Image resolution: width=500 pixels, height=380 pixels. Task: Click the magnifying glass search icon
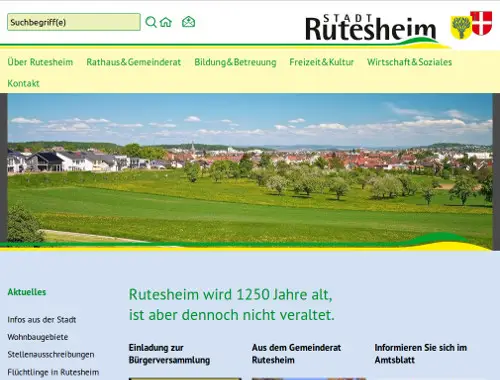click(x=151, y=22)
